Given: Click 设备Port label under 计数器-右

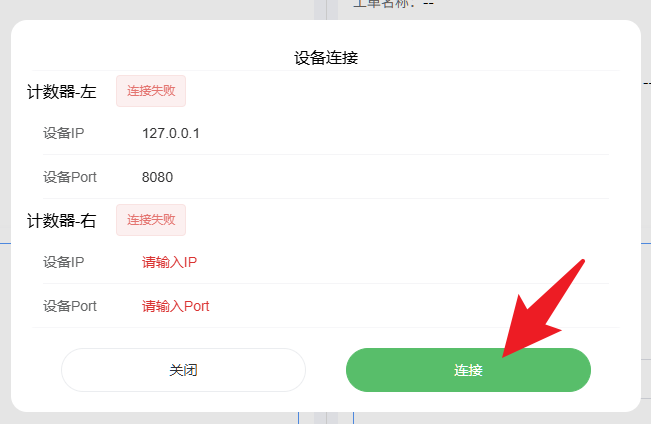Looking at the screenshot, I should click(x=70, y=306).
